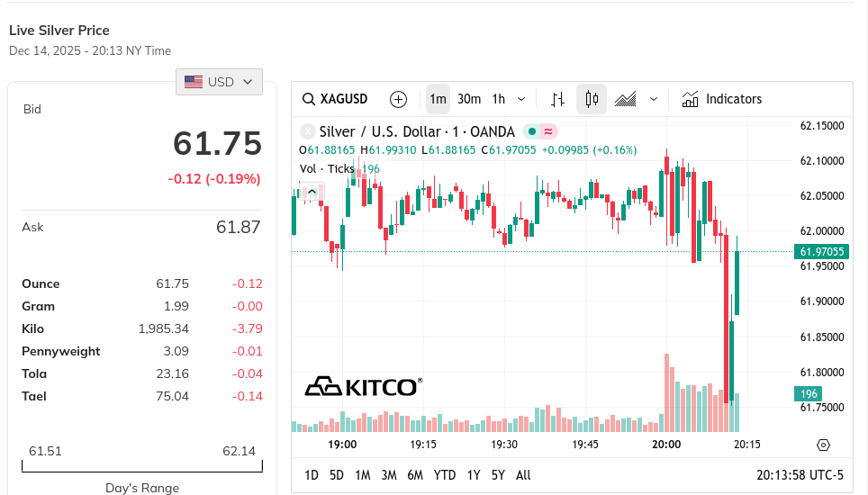Click the Gram row label

38,306
